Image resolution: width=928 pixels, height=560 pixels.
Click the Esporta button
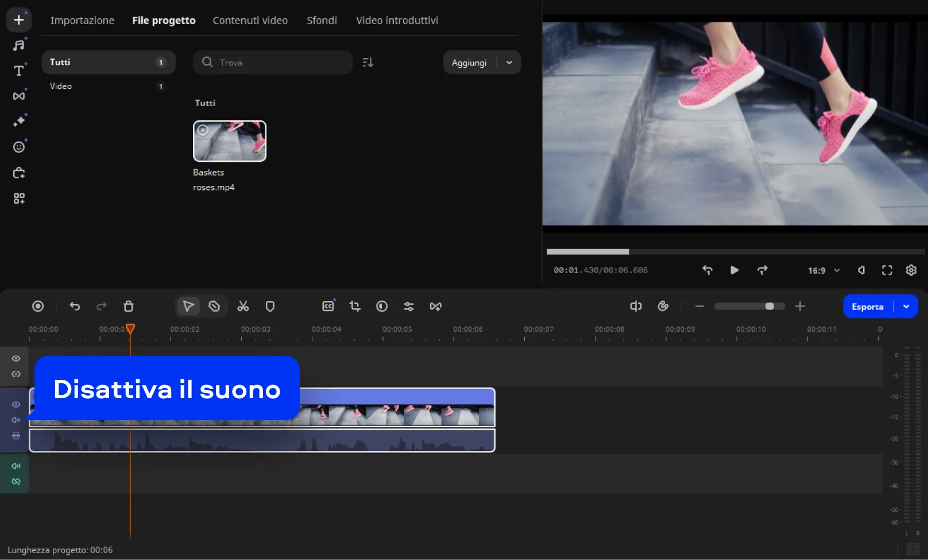(867, 306)
